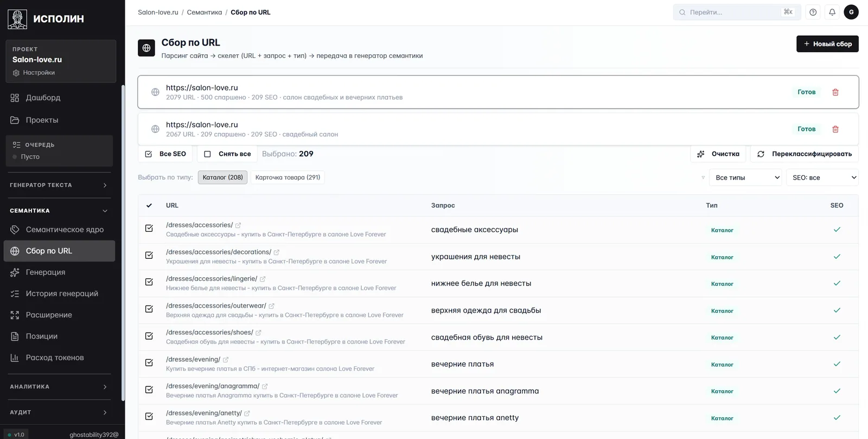Open the Все типы dropdown
The image size is (868, 439).
tap(745, 177)
